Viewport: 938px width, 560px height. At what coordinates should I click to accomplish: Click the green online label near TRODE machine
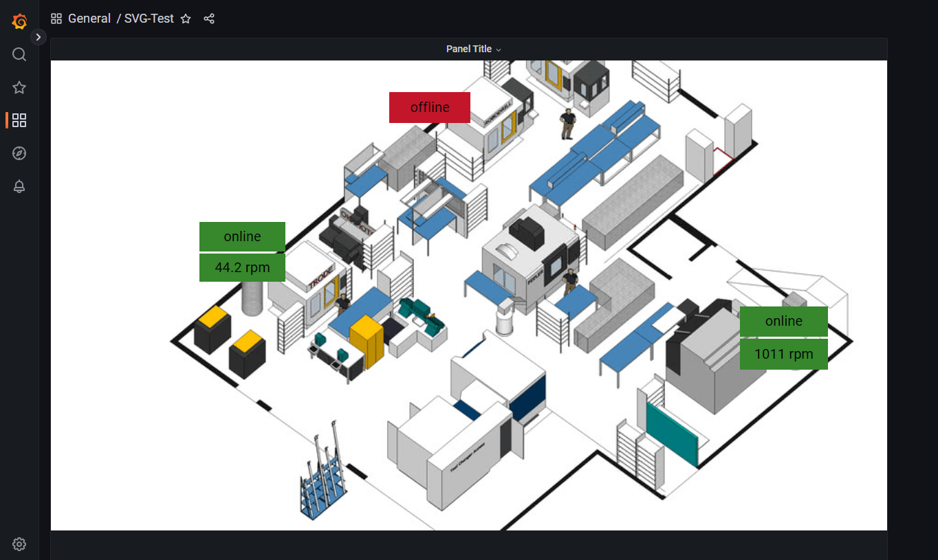[x=242, y=236]
